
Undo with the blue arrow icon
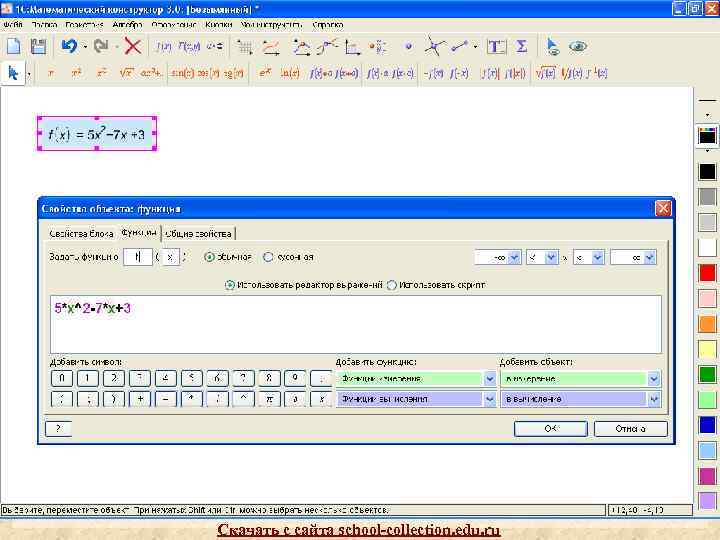(69, 46)
